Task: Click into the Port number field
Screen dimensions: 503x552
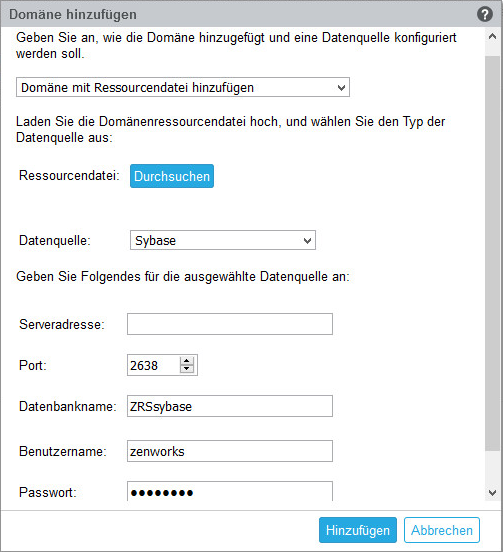Action: [154, 365]
